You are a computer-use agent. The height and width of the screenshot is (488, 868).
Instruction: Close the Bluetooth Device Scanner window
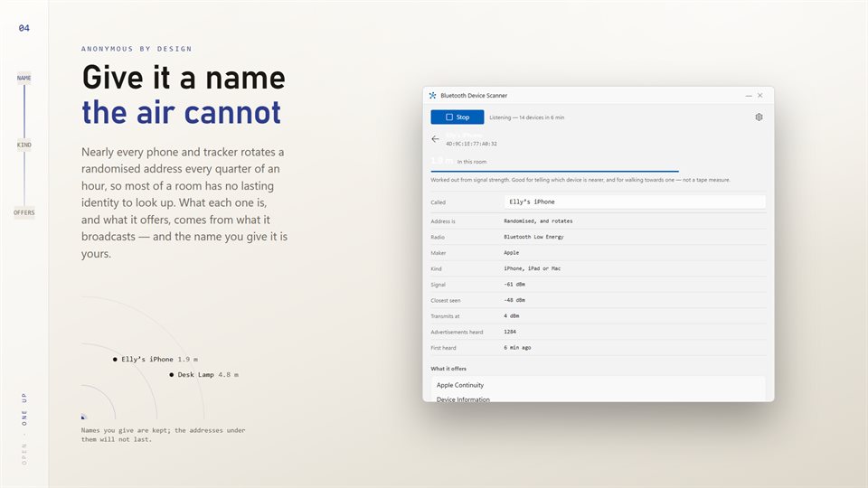(x=760, y=96)
